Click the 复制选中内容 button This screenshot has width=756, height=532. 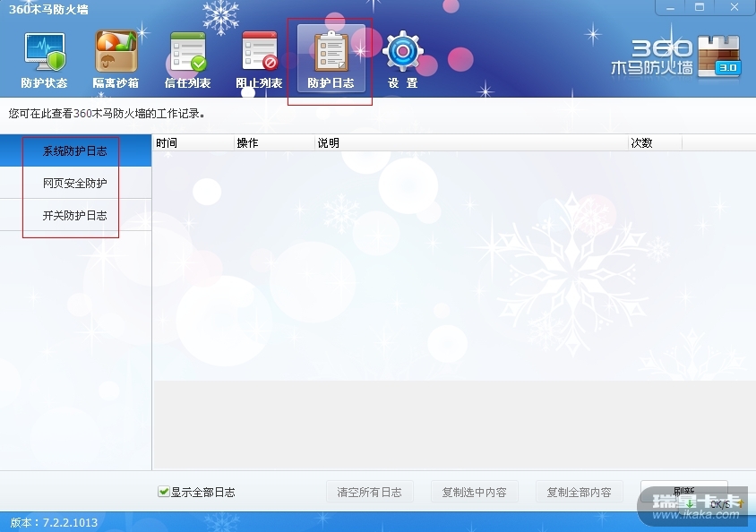click(x=475, y=492)
